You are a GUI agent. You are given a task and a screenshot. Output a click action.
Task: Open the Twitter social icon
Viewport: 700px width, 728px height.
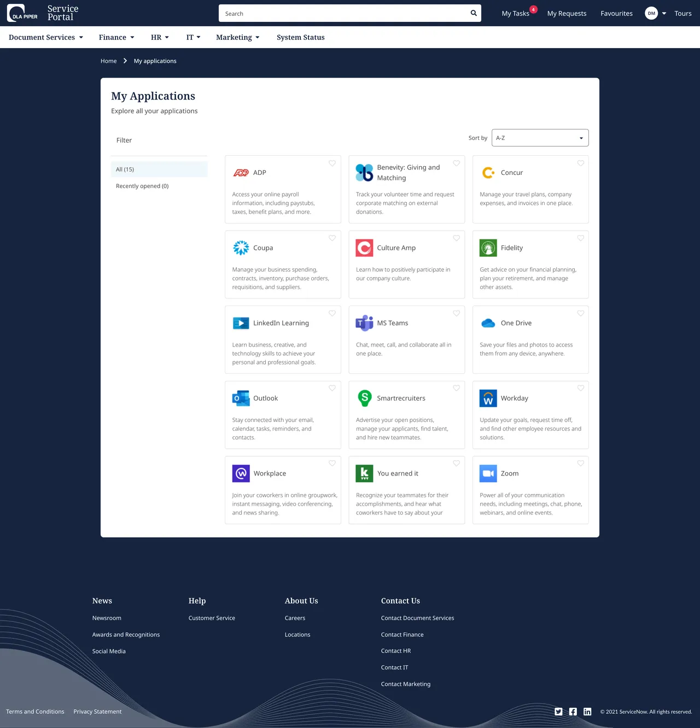coord(558,712)
